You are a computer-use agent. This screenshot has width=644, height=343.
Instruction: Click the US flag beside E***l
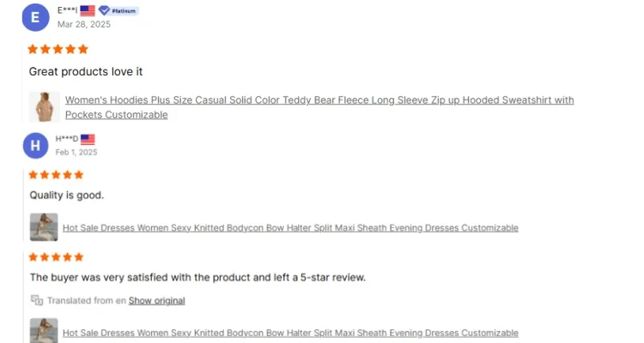pos(88,10)
